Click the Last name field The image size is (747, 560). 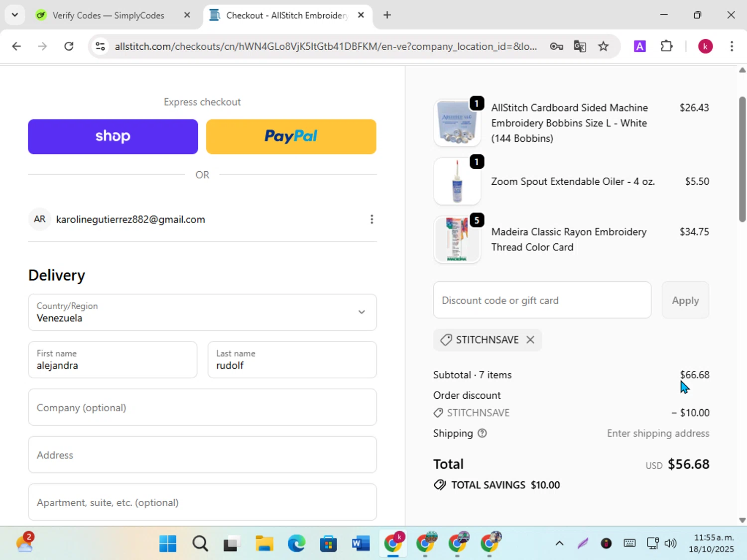click(292, 359)
